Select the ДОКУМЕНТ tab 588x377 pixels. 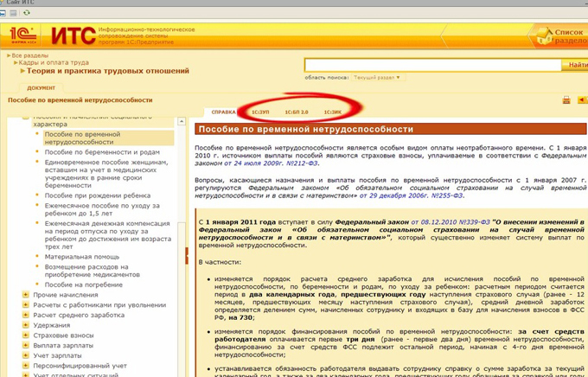pyautogui.click(x=42, y=88)
